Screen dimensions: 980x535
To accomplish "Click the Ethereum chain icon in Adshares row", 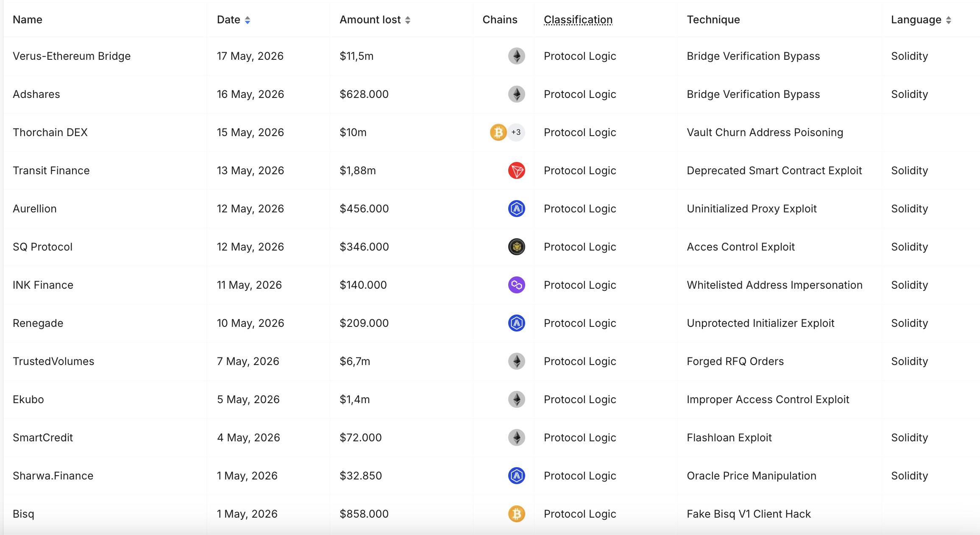I will pos(516,94).
